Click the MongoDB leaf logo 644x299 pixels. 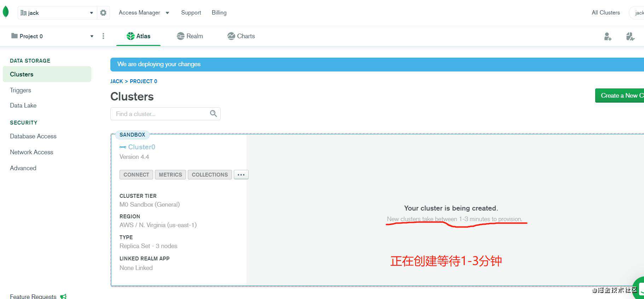(x=6, y=12)
